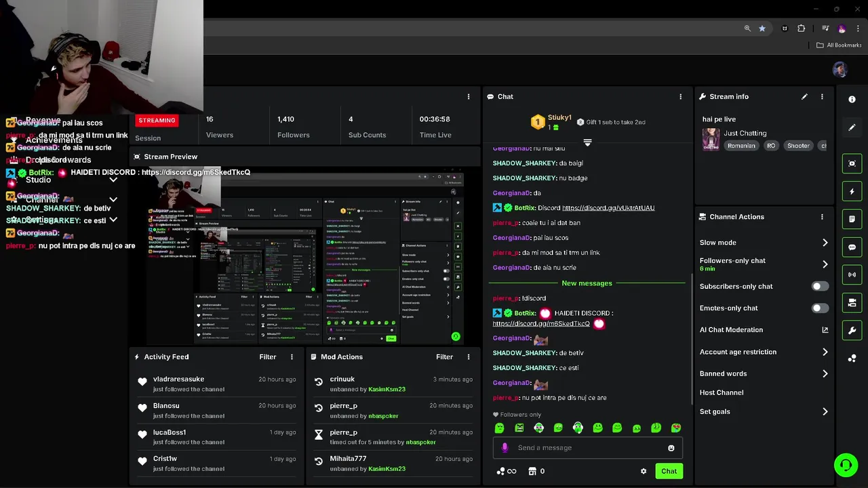Expand Set goals options
Viewport: 868px width, 488px height.
(x=825, y=411)
